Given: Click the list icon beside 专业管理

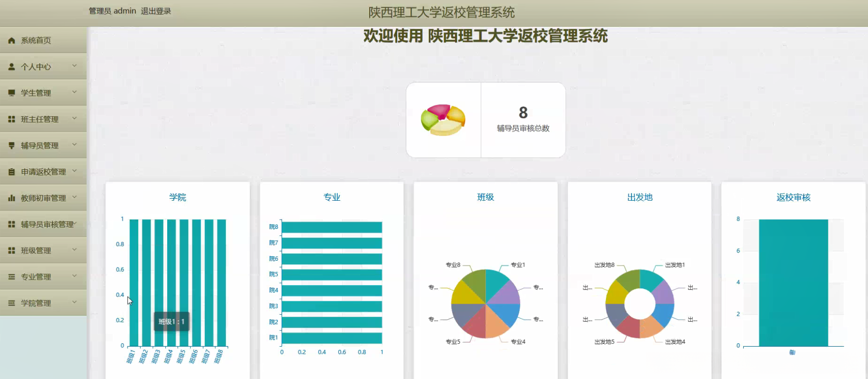Looking at the screenshot, I should 11,277.
